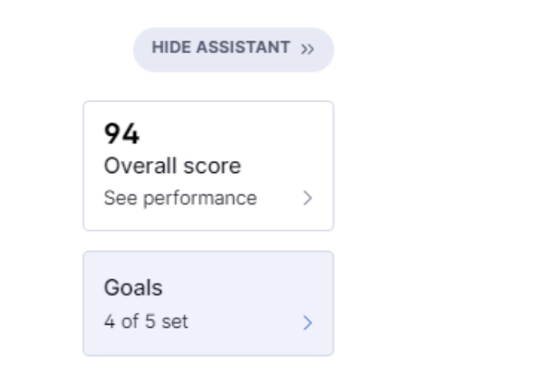Select the Overall score label
The width and height of the screenshot is (554, 392).
coord(172,166)
